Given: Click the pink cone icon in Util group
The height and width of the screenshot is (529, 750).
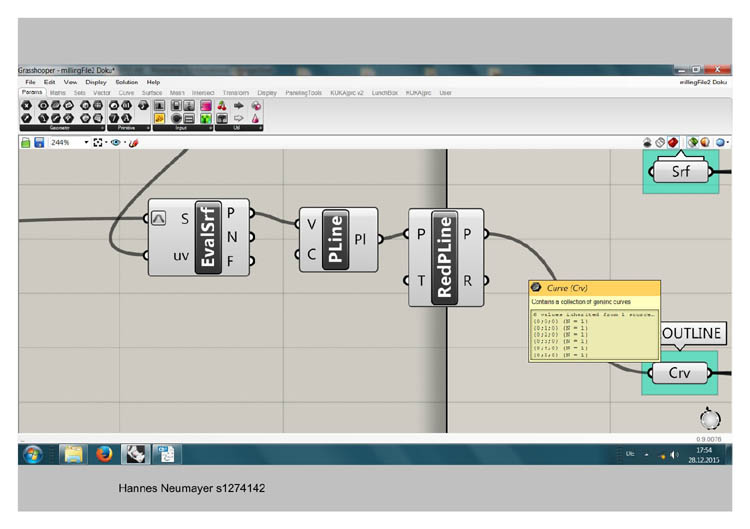Looking at the screenshot, I should coord(256,118).
